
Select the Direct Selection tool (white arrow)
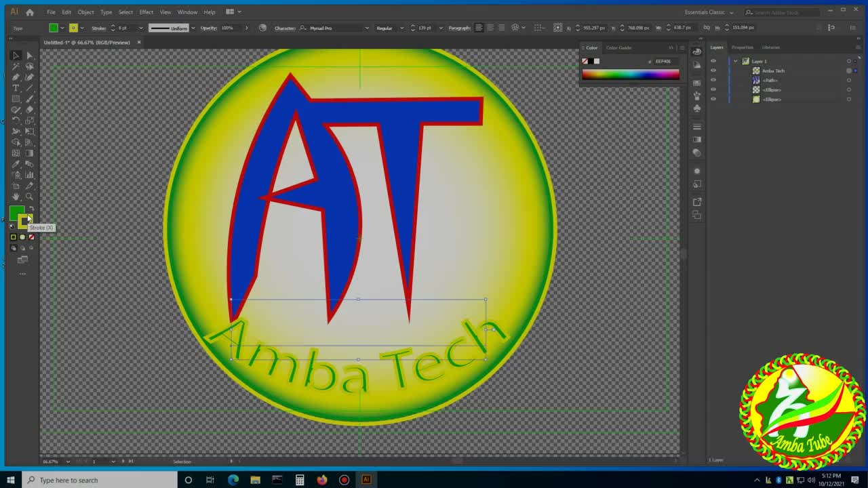(x=29, y=56)
